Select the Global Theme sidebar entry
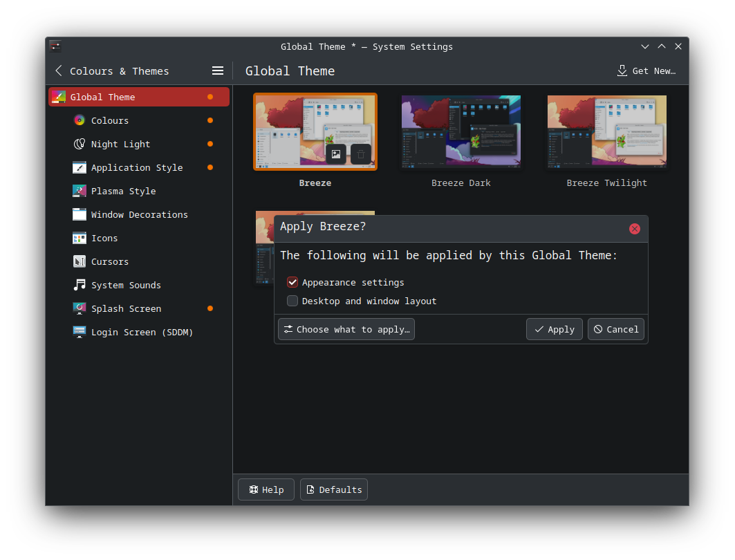The width and height of the screenshot is (735, 560). [x=139, y=97]
